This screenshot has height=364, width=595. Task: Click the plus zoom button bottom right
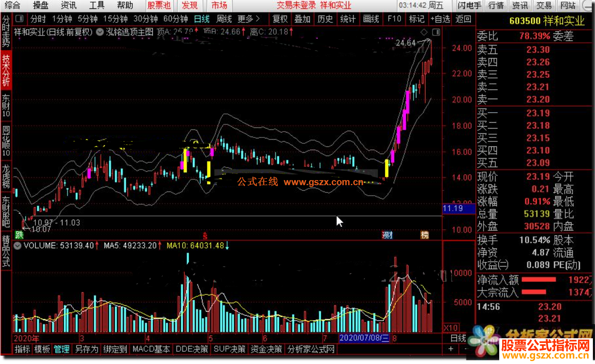coord(451,349)
